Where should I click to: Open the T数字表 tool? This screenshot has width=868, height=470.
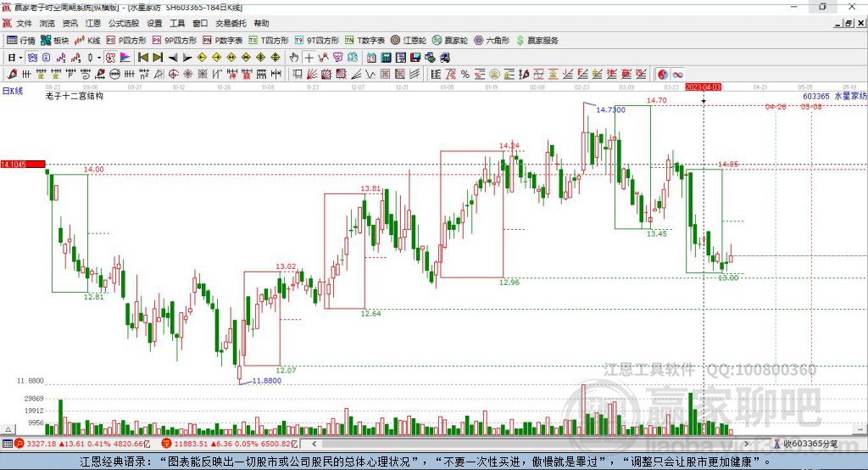(x=364, y=41)
